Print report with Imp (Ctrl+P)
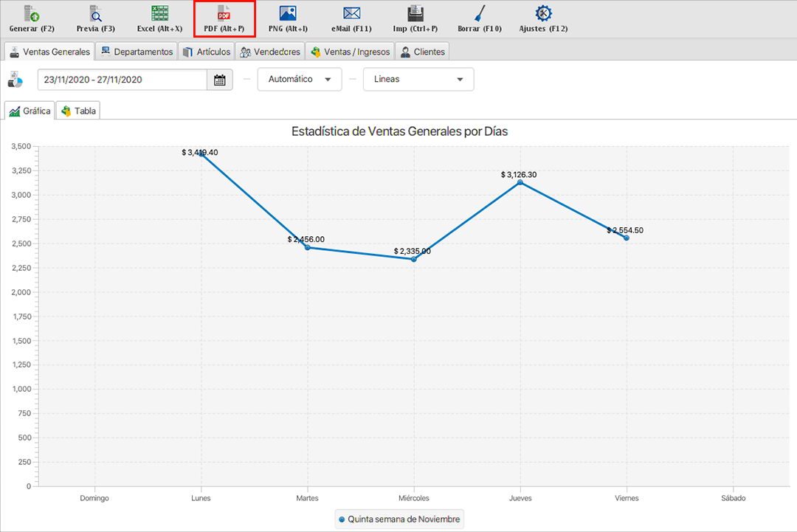797x532 pixels. point(415,19)
